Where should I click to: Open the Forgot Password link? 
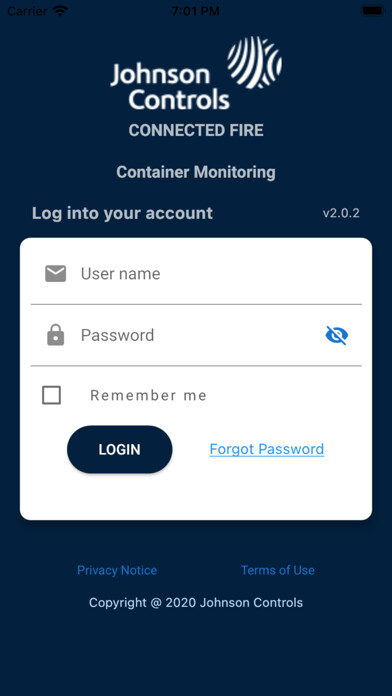[267, 449]
